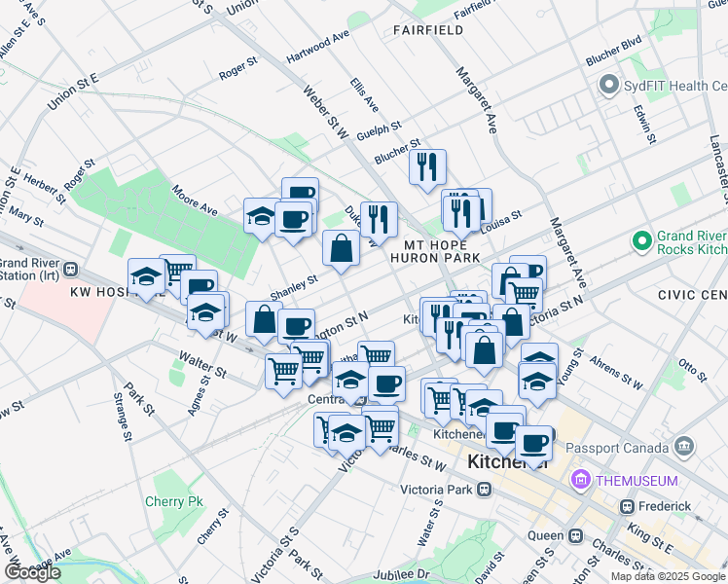Click the coffee cup marker over Kitchener label

pos(534,445)
